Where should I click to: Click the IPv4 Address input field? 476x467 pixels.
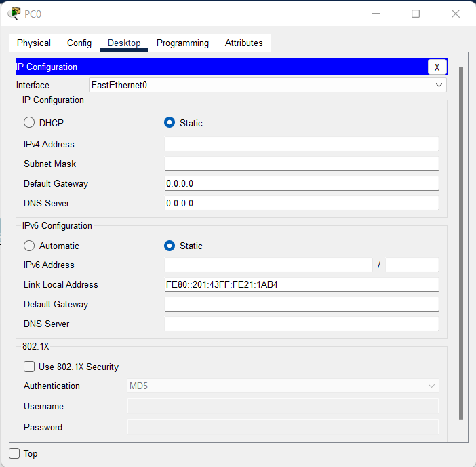click(x=301, y=144)
